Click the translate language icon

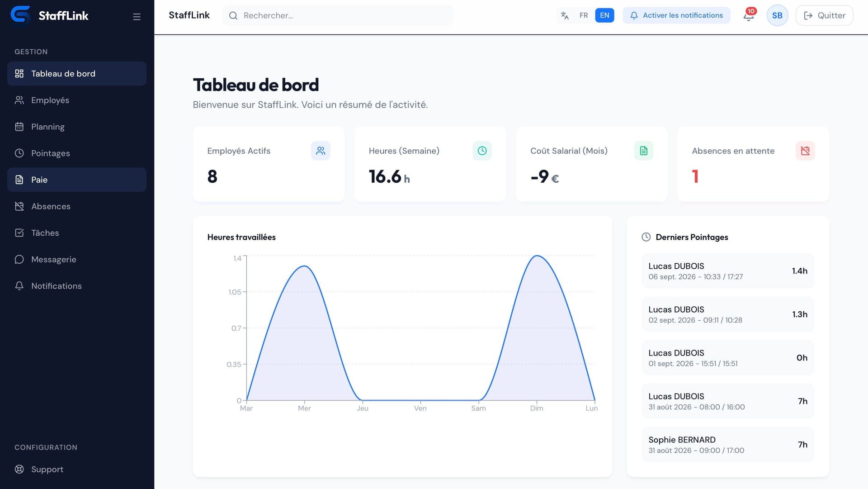pos(565,15)
